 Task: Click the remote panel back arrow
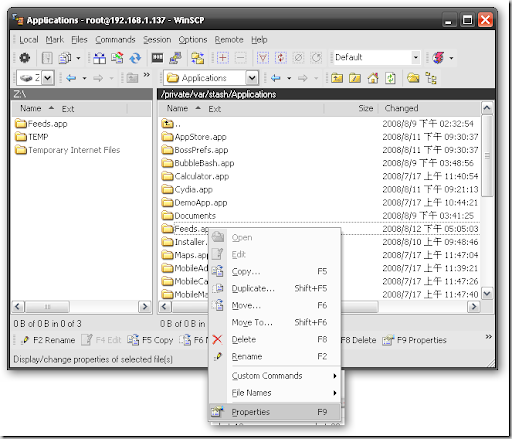click(276, 78)
